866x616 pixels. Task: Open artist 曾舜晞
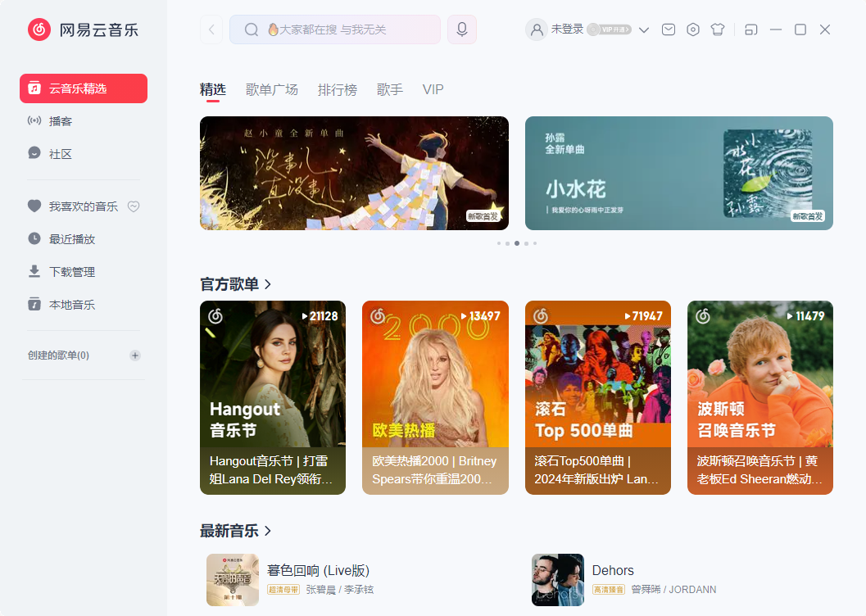click(646, 590)
